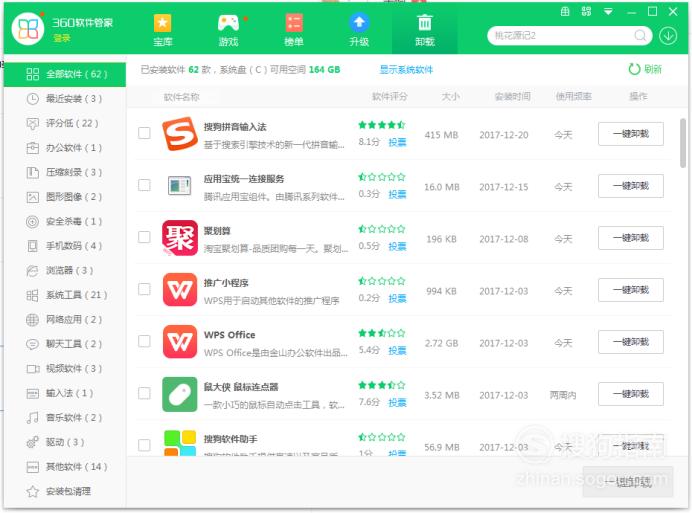Click the 360软件管家 logo
The image size is (692, 513).
[x=28, y=29]
